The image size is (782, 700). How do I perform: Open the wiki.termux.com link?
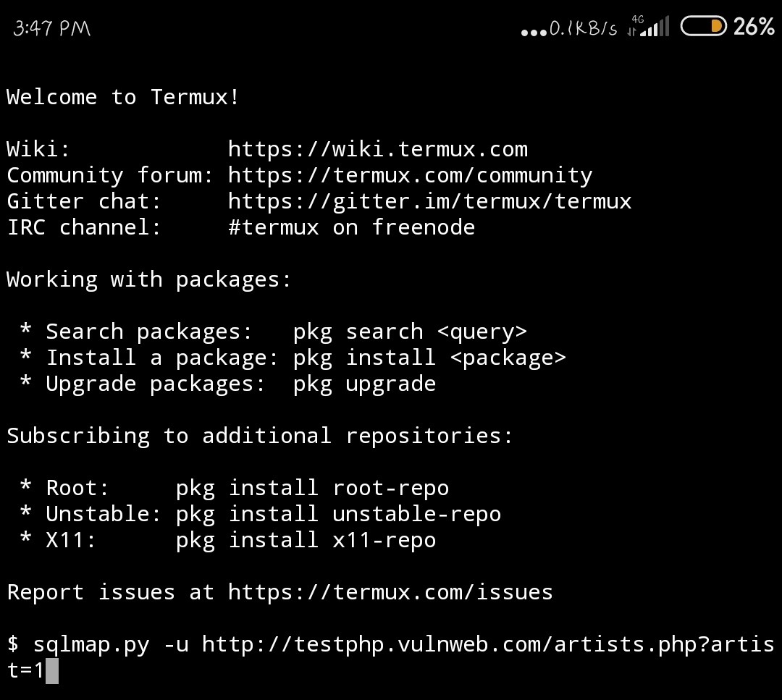(x=377, y=149)
